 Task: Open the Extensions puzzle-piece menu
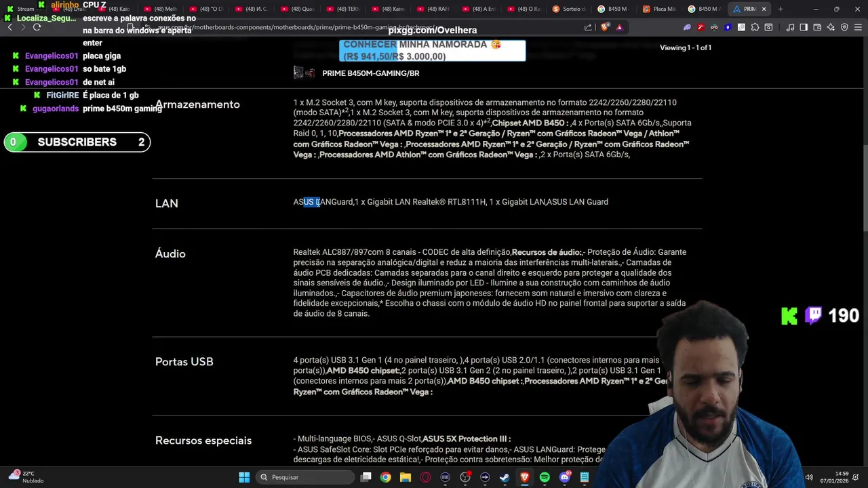pyautogui.click(x=755, y=27)
